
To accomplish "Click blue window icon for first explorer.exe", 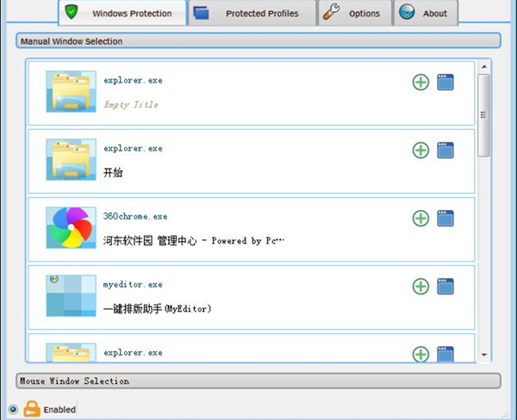I will (x=445, y=83).
